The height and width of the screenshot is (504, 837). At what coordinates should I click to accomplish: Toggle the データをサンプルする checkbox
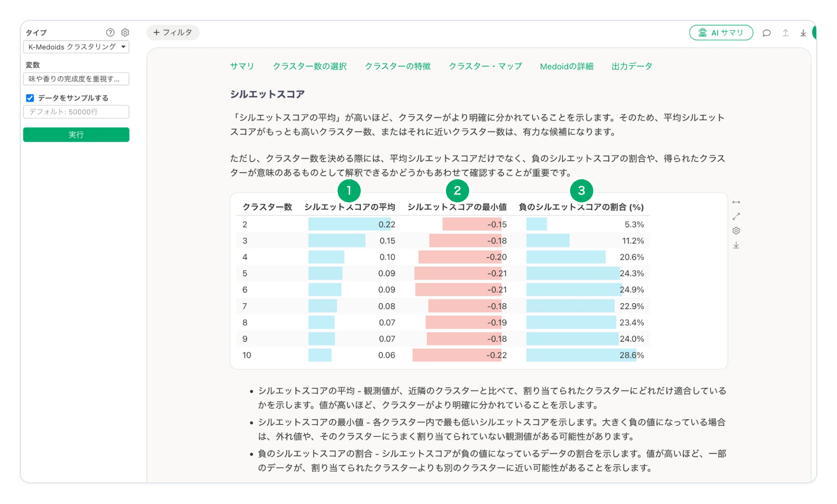[30, 98]
